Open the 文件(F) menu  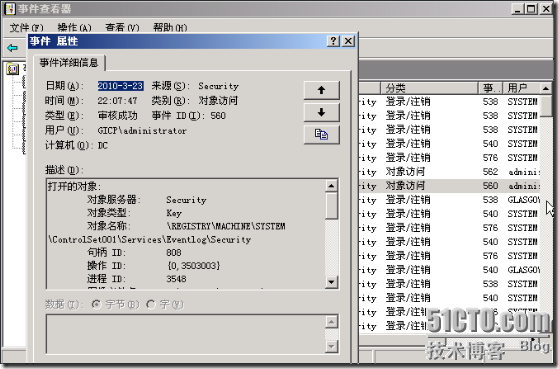pyautogui.click(x=26, y=27)
